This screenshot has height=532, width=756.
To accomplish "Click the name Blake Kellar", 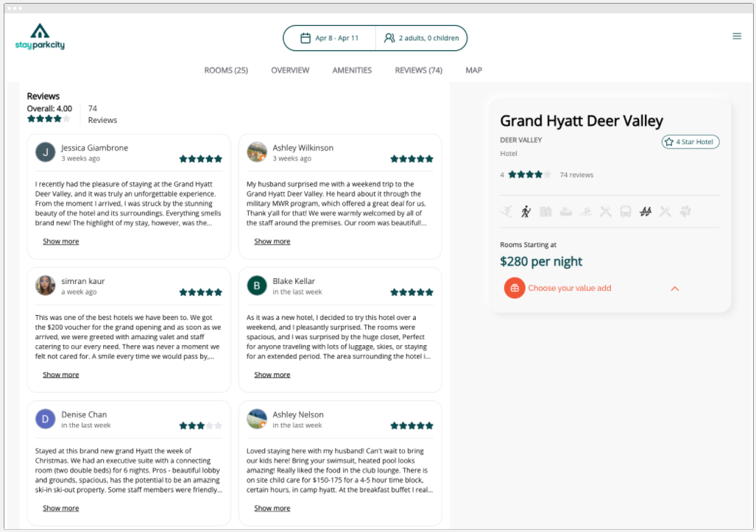I will coord(294,281).
